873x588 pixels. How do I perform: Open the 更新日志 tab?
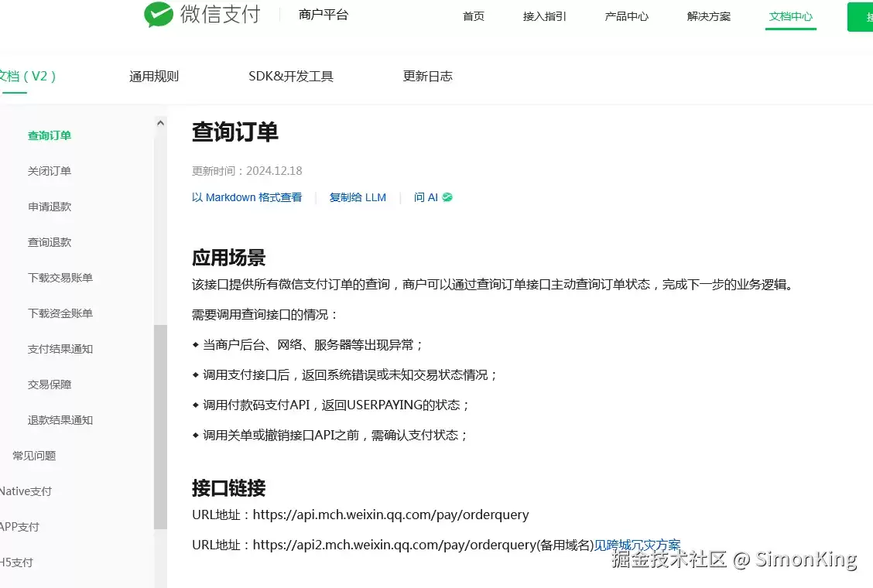tap(427, 77)
